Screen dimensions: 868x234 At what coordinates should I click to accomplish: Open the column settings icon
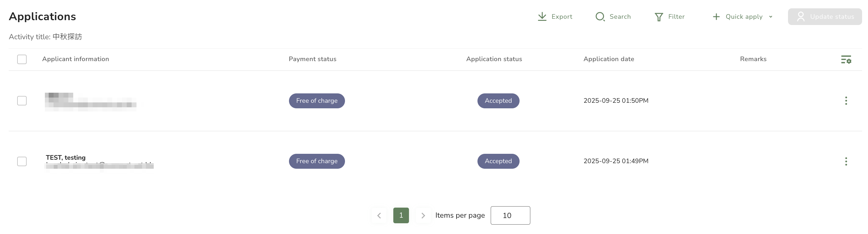point(846,59)
